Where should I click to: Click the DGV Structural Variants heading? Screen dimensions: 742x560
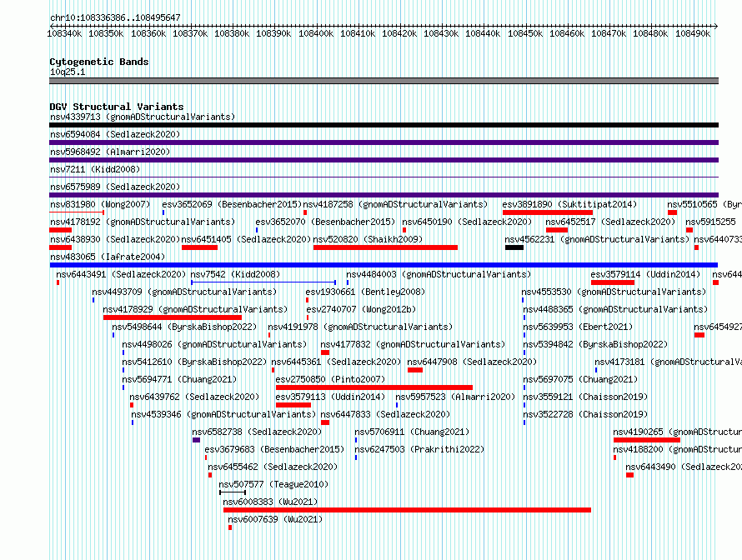(117, 107)
